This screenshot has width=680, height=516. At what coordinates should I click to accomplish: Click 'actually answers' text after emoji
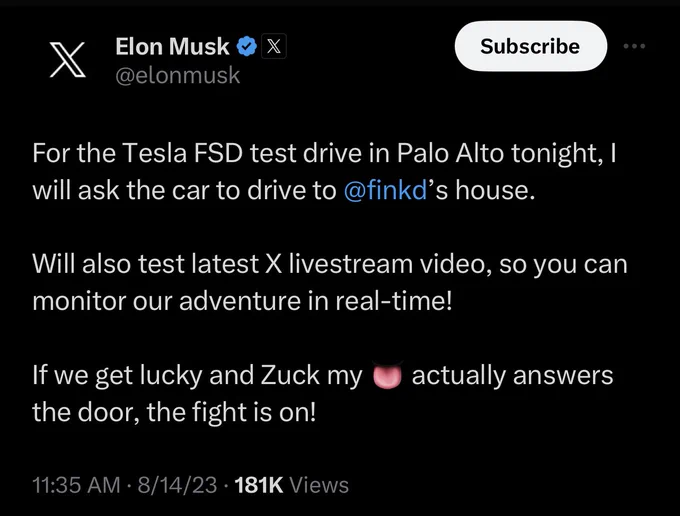512,376
